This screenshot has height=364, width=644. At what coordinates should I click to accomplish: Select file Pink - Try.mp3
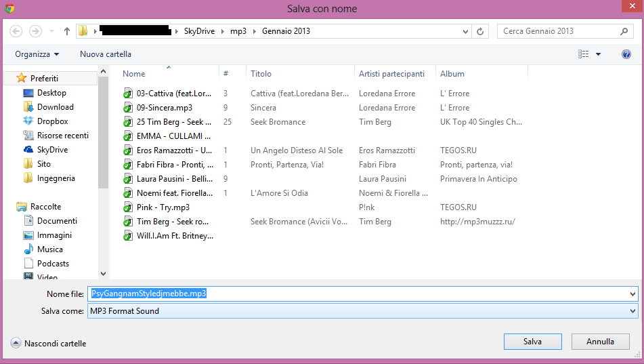click(x=163, y=207)
